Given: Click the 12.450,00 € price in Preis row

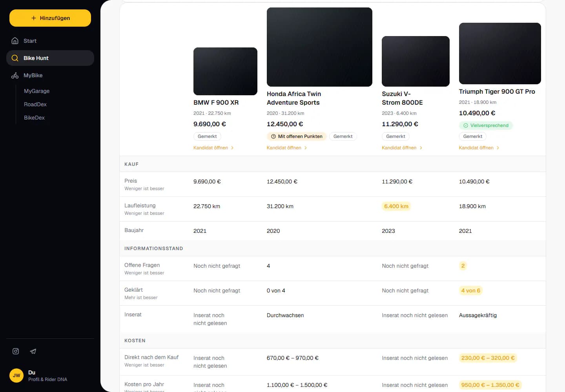Looking at the screenshot, I should (x=282, y=181).
